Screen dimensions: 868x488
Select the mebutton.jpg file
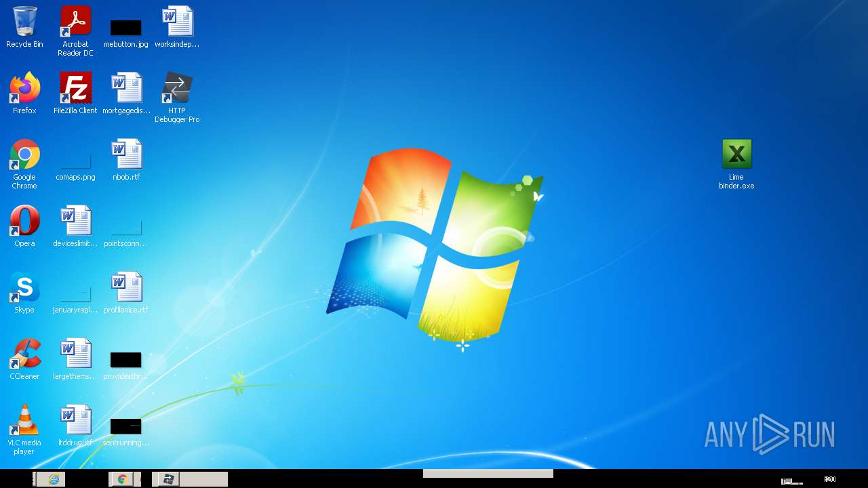coord(126,33)
